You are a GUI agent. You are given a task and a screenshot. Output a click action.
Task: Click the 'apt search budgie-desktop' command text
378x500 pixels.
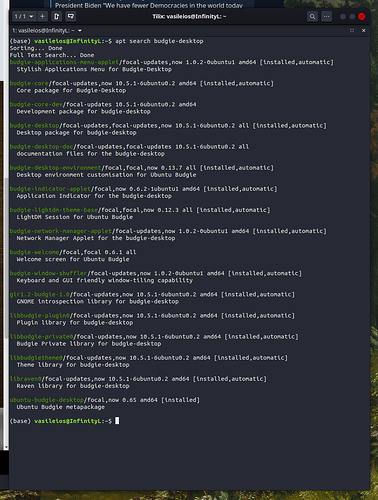[159, 41]
